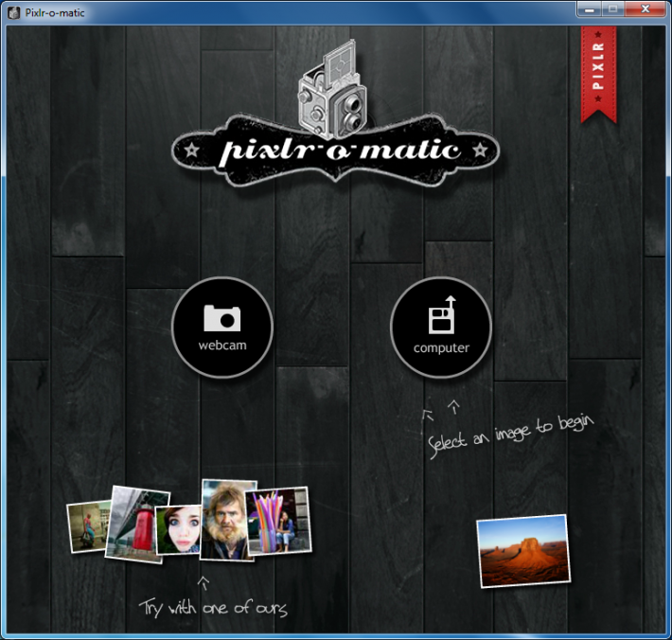Close the Pixlr-o-matic window
The height and width of the screenshot is (640, 672).
(x=645, y=9)
